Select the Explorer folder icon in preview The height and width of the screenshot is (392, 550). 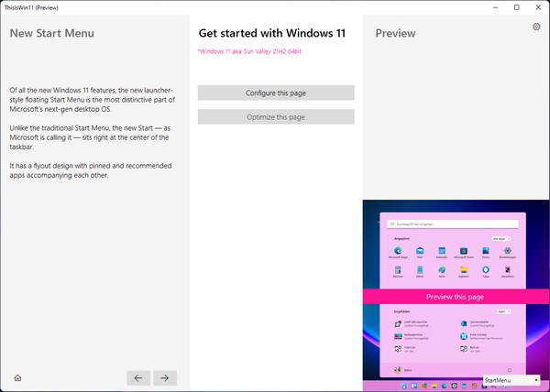coord(464,271)
